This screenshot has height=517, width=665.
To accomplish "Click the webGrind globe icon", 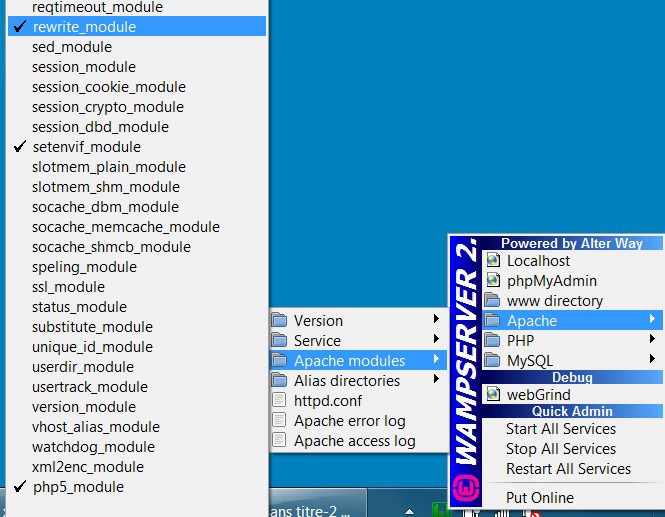I will point(492,394).
